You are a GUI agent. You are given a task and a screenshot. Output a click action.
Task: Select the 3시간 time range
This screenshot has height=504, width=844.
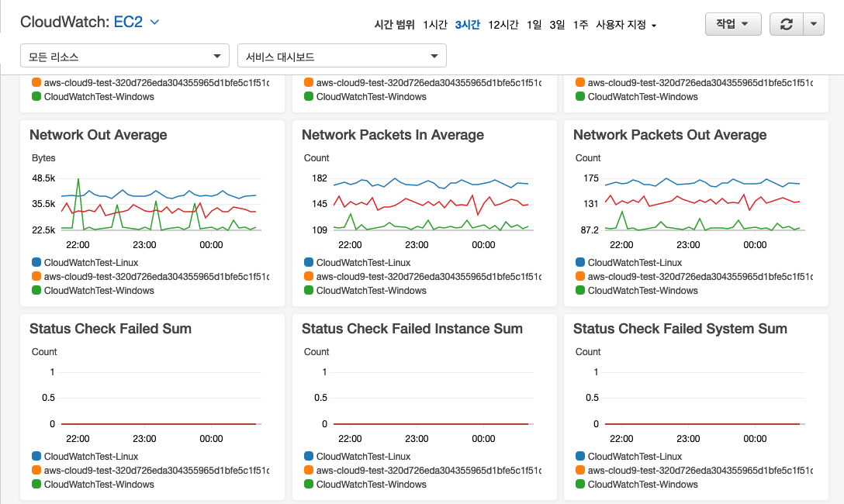coord(468,25)
